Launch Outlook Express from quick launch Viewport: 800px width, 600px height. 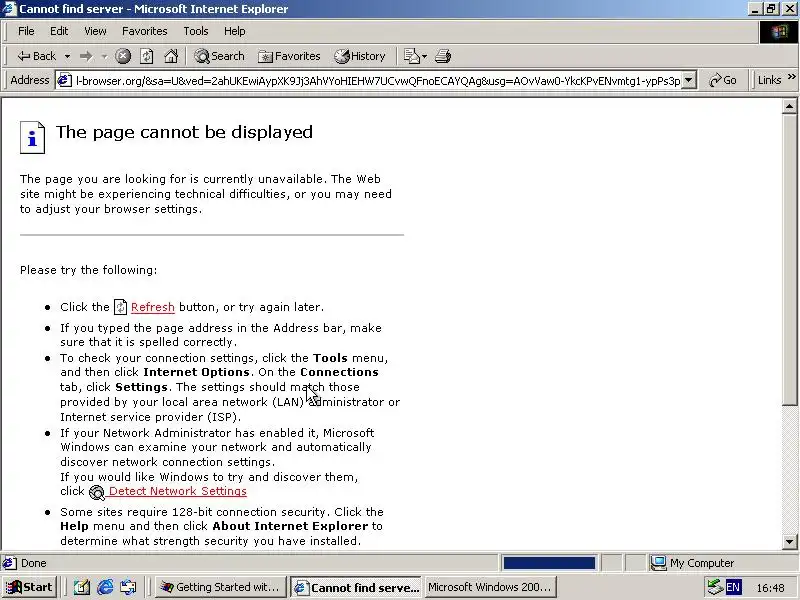[x=128, y=588]
